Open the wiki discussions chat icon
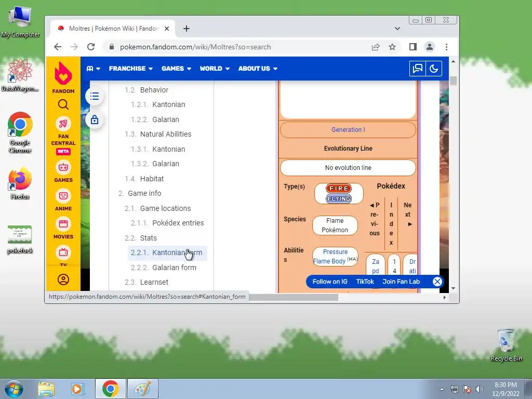This screenshot has width=532, height=399. coord(417,69)
